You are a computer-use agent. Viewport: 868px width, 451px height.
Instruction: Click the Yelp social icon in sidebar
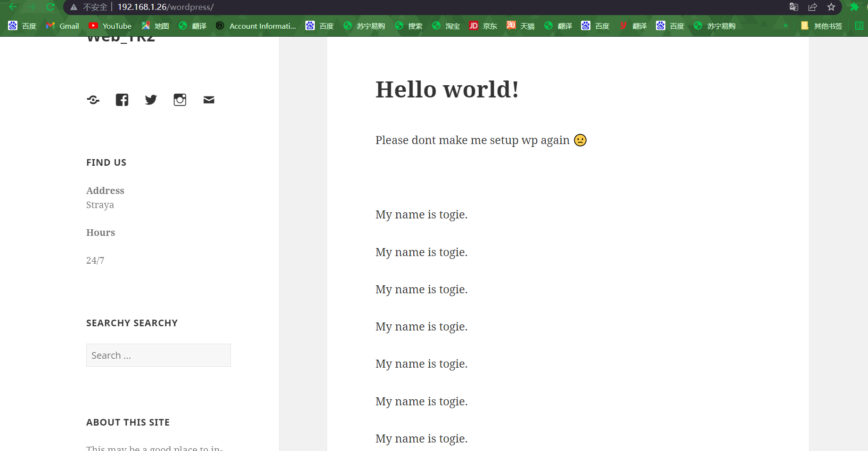pyautogui.click(x=93, y=100)
